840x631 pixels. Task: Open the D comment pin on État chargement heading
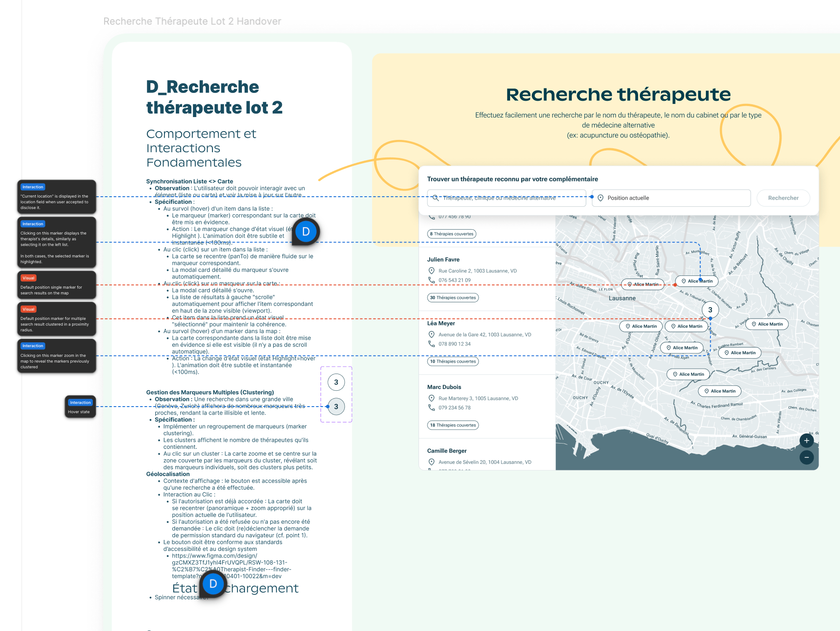tap(213, 584)
